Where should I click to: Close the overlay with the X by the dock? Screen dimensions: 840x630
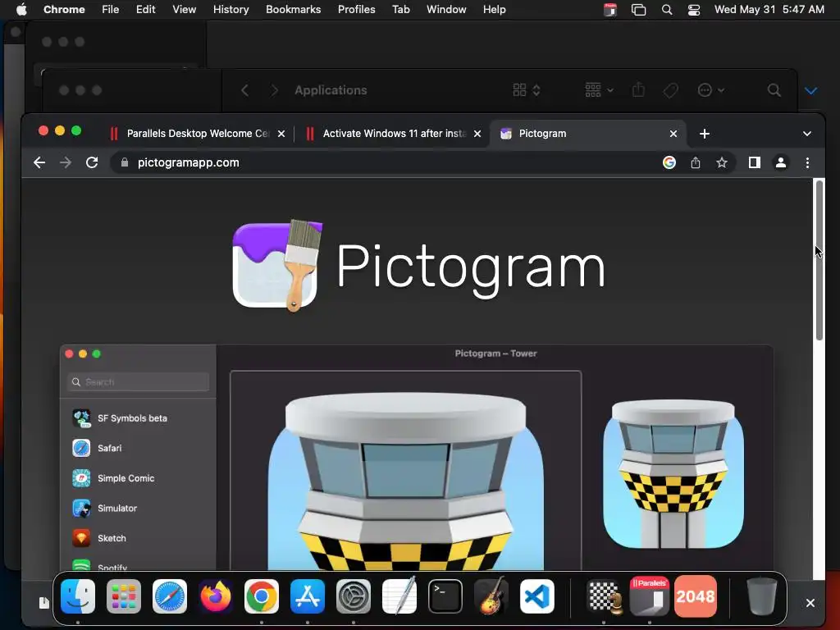click(810, 603)
